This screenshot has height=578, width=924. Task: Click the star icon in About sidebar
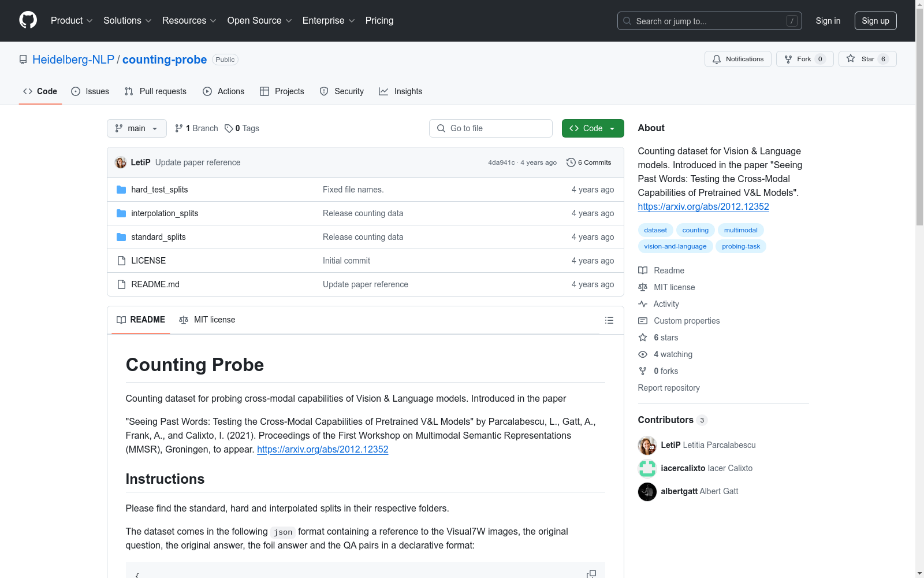coord(643,338)
